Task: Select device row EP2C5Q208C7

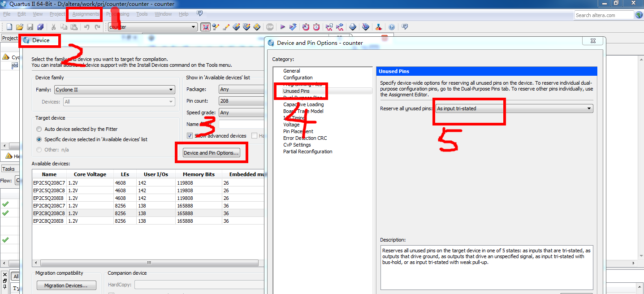Action: coord(148,183)
